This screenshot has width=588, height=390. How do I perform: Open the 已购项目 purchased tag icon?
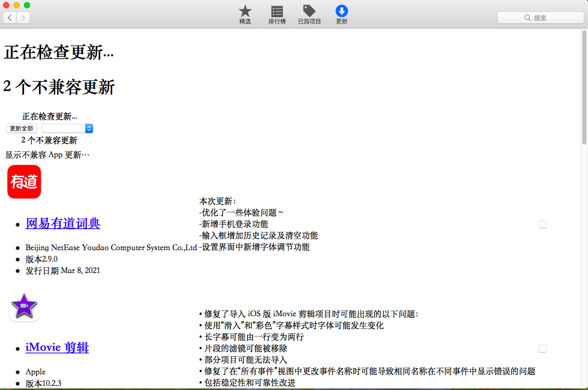click(x=309, y=11)
